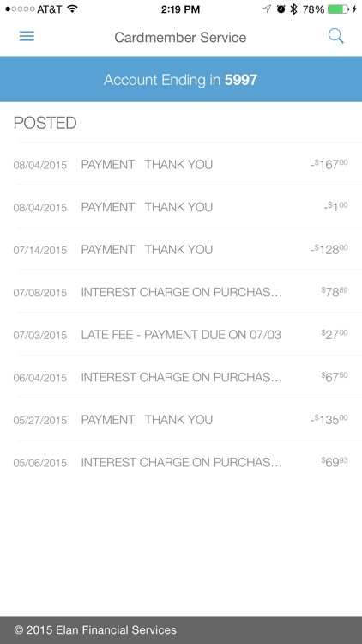362x644 pixels.
Task: Tap the POSTED section header
Action: tap(45, 123)
